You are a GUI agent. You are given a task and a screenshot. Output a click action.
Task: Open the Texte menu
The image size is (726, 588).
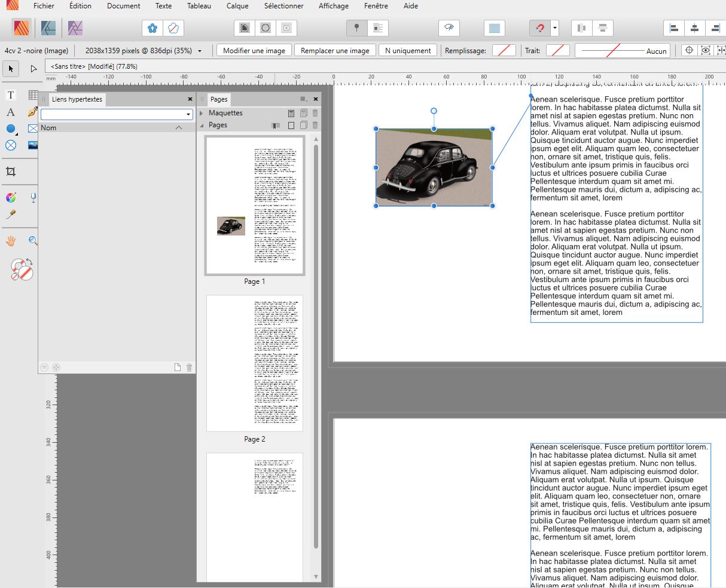[163, 6]
